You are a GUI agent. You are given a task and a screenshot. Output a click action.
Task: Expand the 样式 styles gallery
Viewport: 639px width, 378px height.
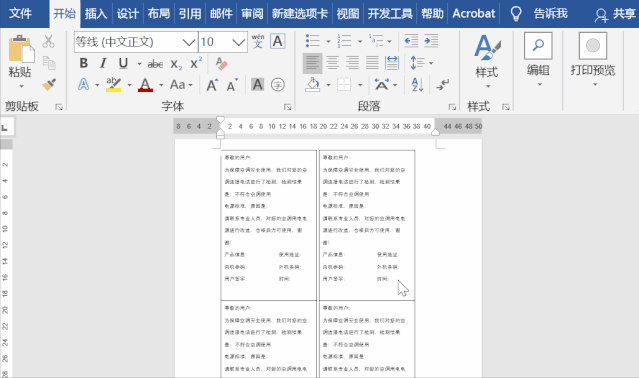click(x=487, y=61)
